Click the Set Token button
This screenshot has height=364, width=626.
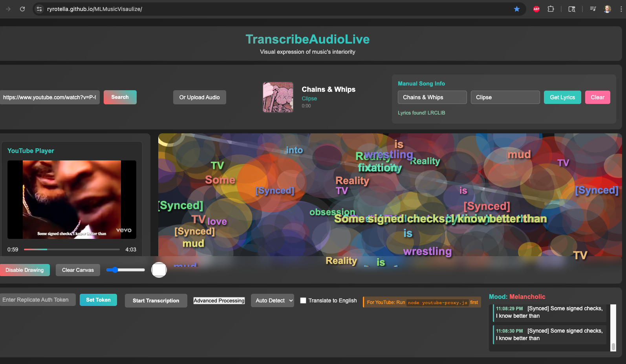tap(98, 300)
